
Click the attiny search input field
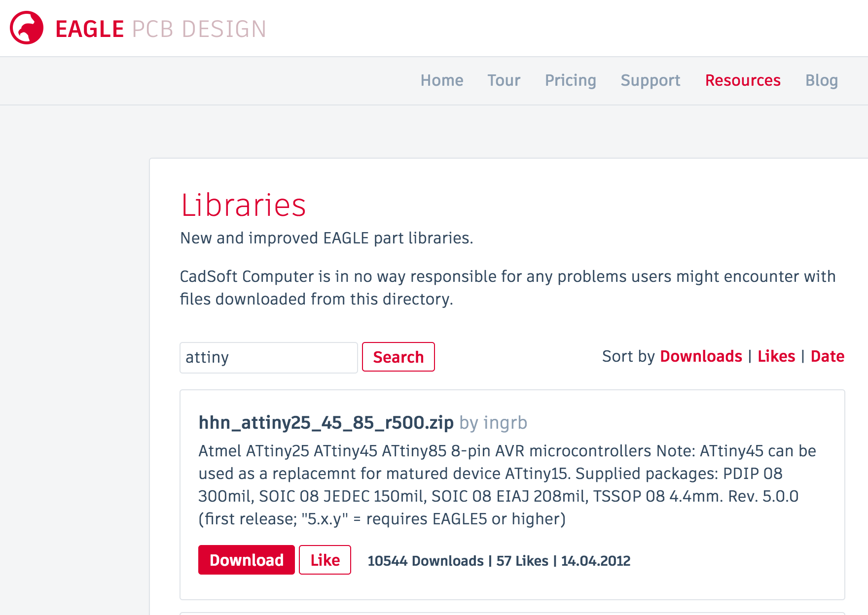point(269,357)
